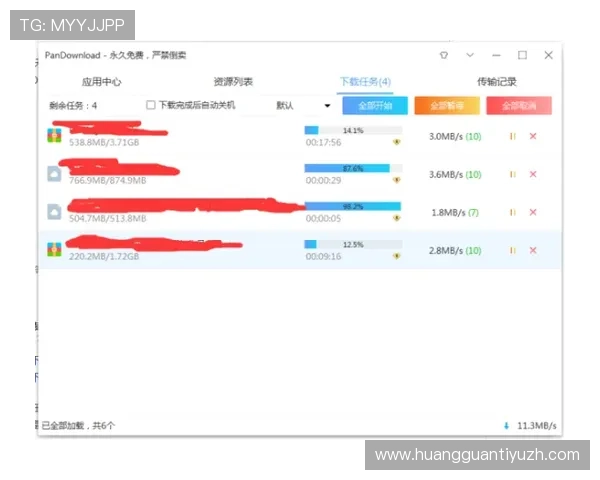Cancel the 766.9MB/874.9MB download
600x480 pixels.
533,175
